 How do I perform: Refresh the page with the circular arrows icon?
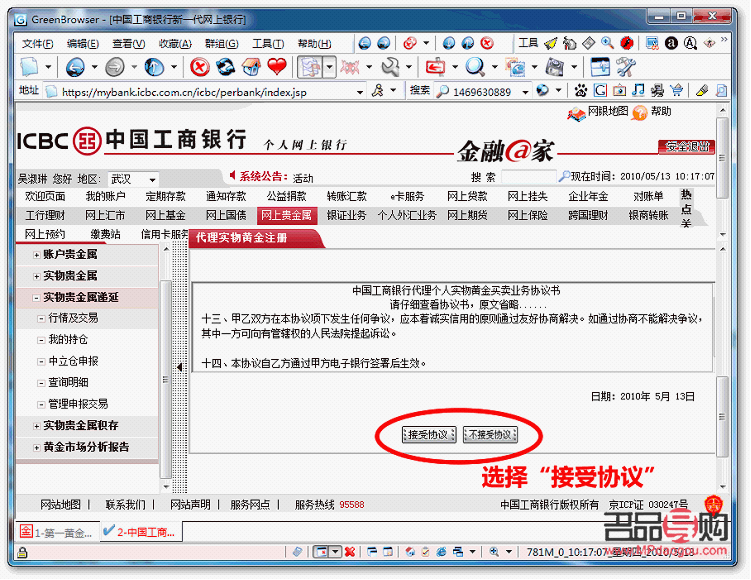pyautogui.click(x=226, y=67)
